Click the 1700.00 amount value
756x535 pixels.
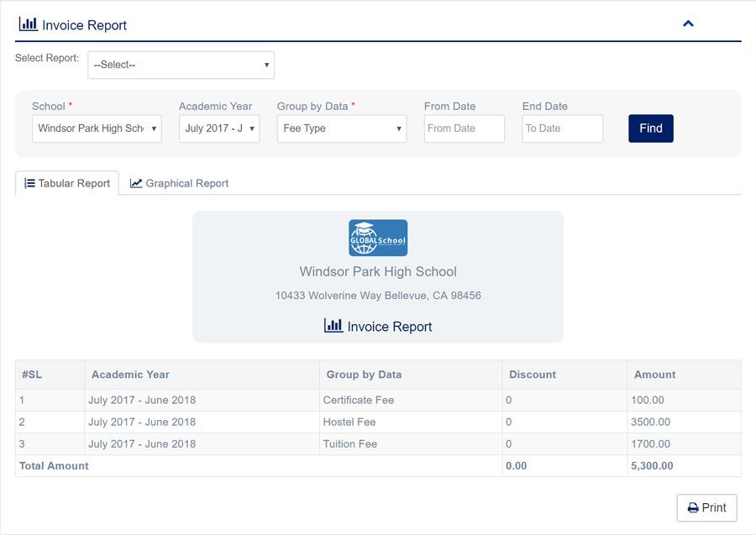coord(650,444)
